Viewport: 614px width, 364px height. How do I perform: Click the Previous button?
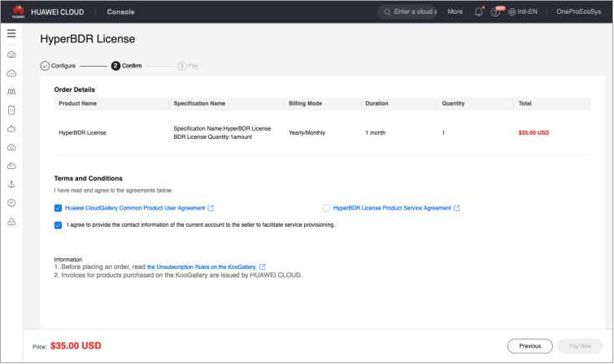(x=529, y=346)
